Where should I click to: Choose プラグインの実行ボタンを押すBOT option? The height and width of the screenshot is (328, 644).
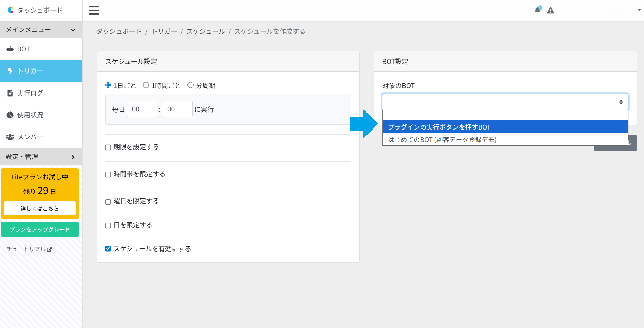click(x=505, y=127)
